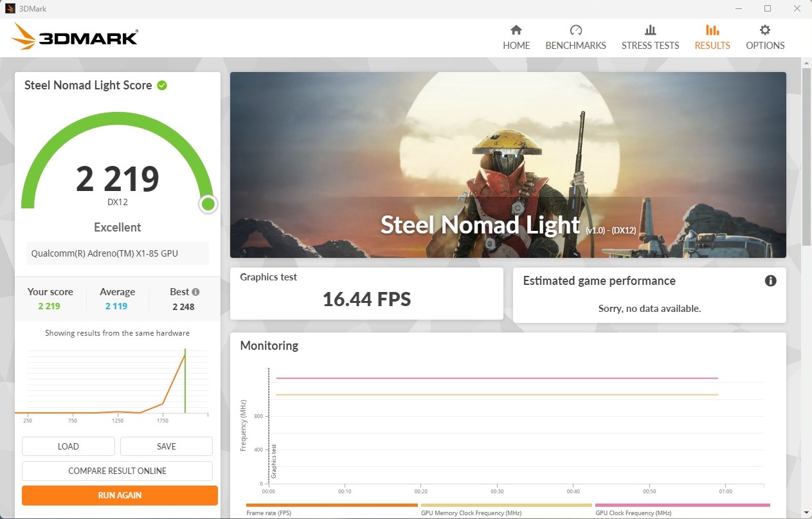Click the Steel Nomad Light banner image
The image size is (812, 519).
coord(508,165)
